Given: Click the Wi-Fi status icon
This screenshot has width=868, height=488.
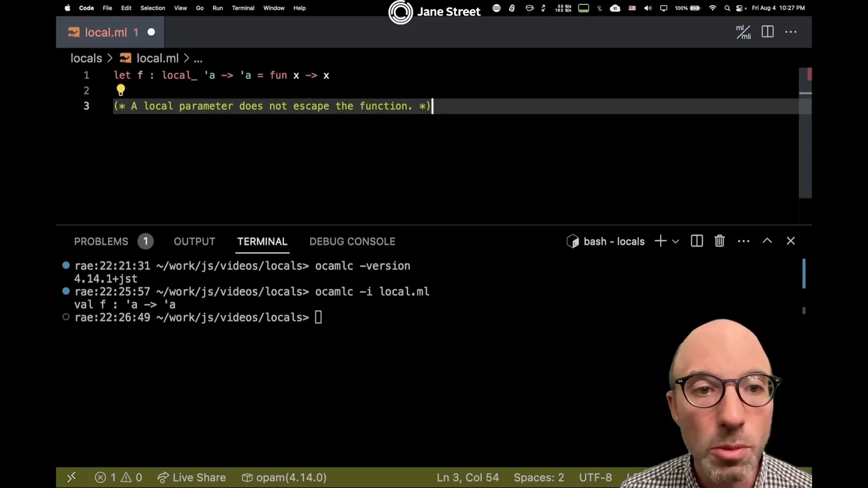Looking at the screenshot, I should [712, 8].
